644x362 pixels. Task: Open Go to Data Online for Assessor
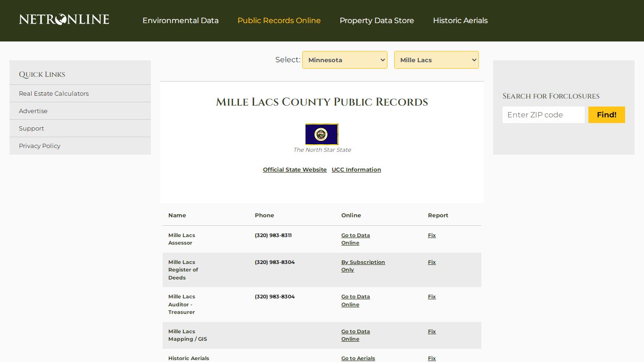tap(355, 239)
